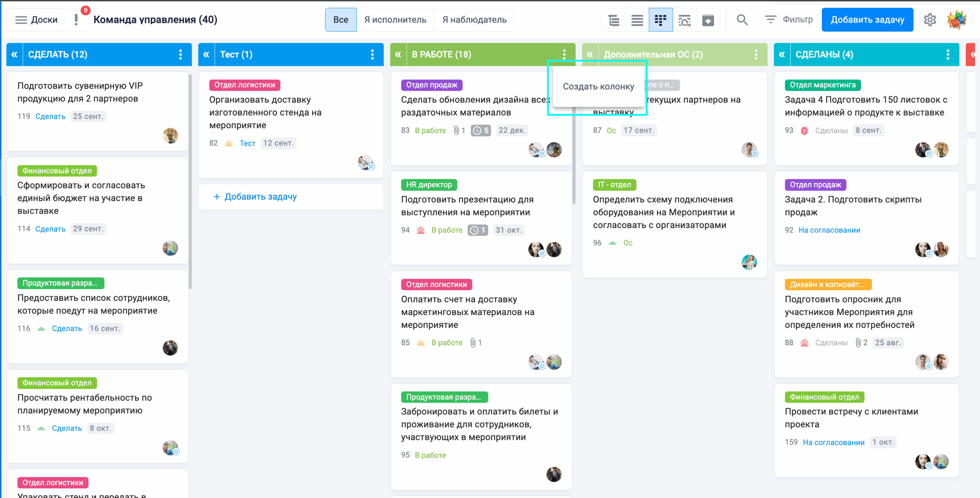The width and height of the screenshot is (980, 498).
Task: Click the blue 'Добавить задачу' button
Action: pos(867,20)
